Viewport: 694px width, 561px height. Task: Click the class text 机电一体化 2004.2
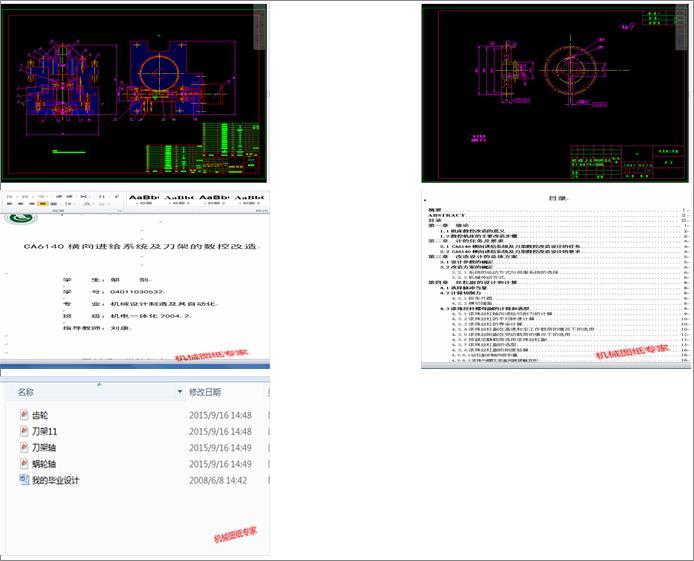coord(150,315)
